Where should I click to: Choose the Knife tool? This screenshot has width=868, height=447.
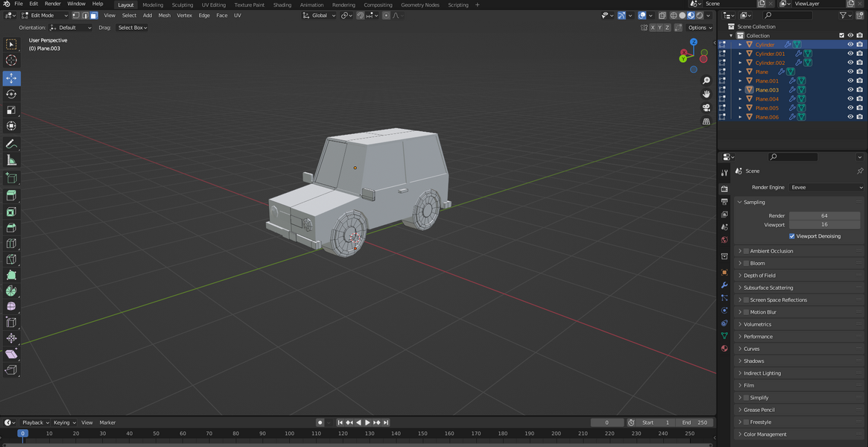11,259
